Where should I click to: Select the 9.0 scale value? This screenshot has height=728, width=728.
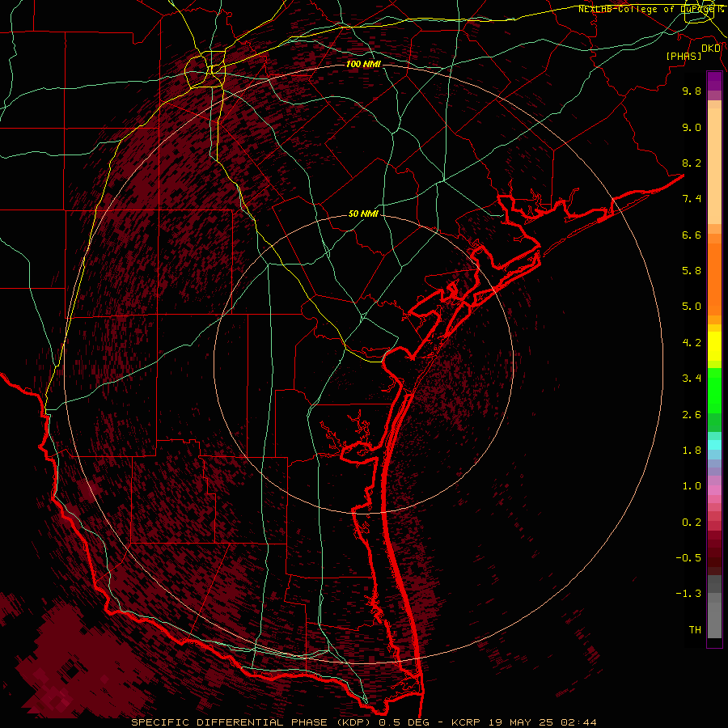point(692,127)
